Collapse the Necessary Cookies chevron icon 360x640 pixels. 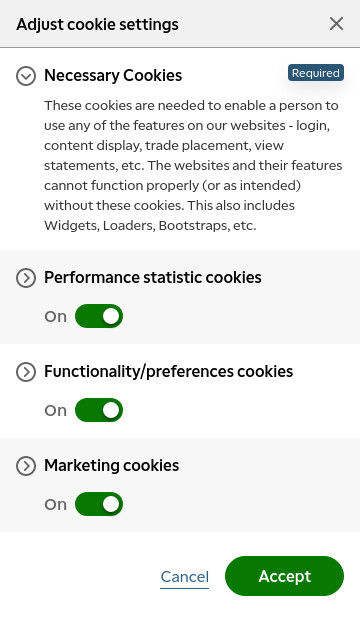tap(26, 76)
